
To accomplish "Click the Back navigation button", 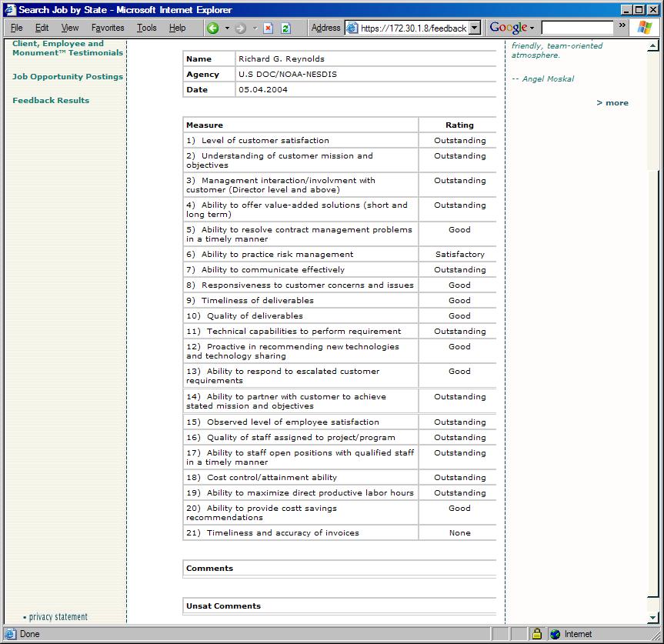I will 212,28.
